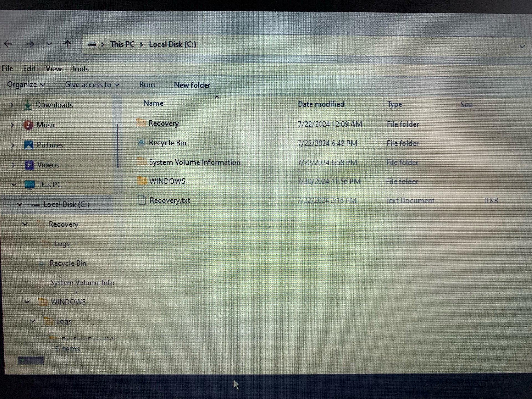Open the Tools menu
Screen dimensions: 532x399
(80, 69)
